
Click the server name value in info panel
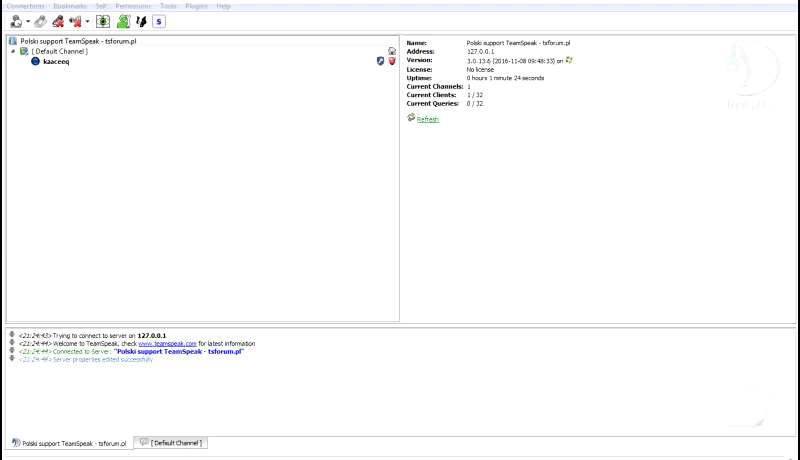518,43
